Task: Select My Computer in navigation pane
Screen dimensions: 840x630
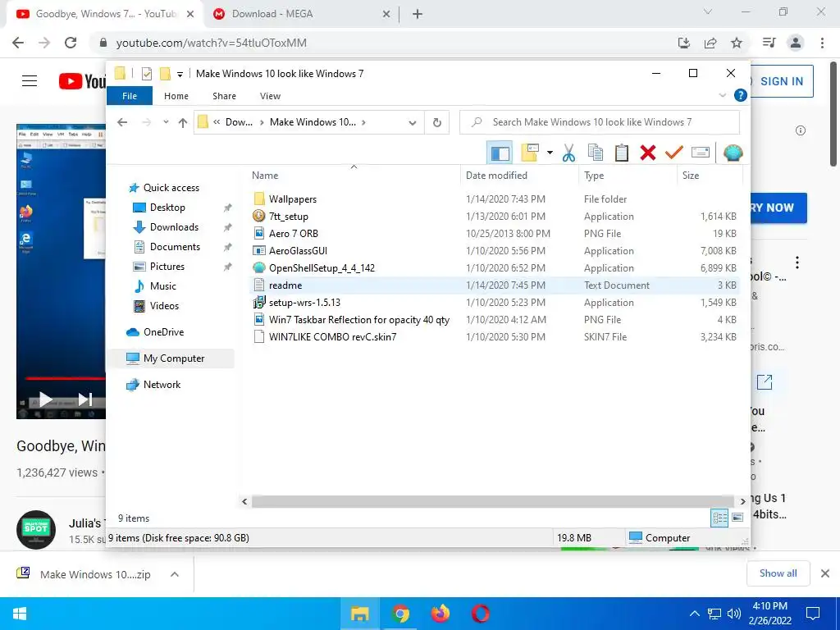Action: [174, 358]
